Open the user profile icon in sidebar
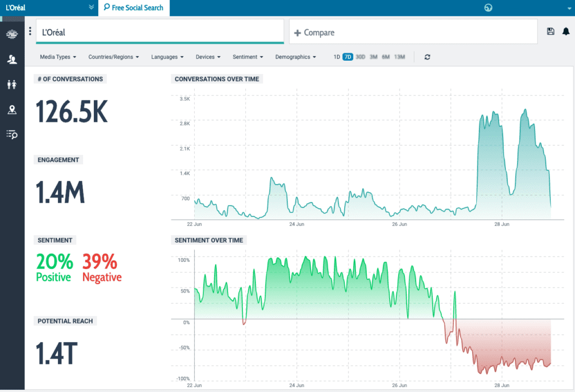The width and height of the screenshot is (575, 392). 12,59
